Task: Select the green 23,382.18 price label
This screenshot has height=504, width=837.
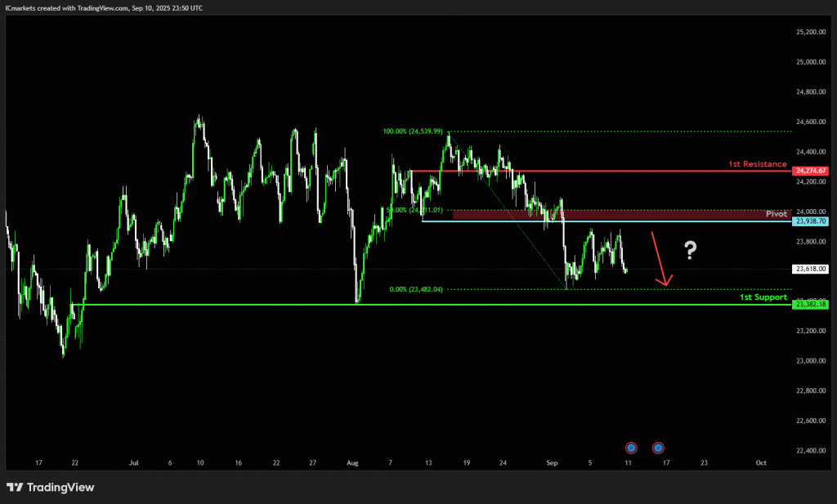Action: [810, 304]
